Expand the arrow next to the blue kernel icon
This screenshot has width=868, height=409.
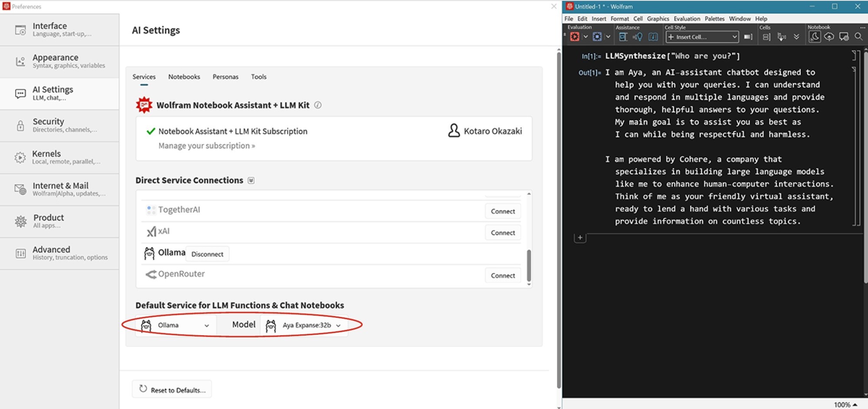point(608,37)
